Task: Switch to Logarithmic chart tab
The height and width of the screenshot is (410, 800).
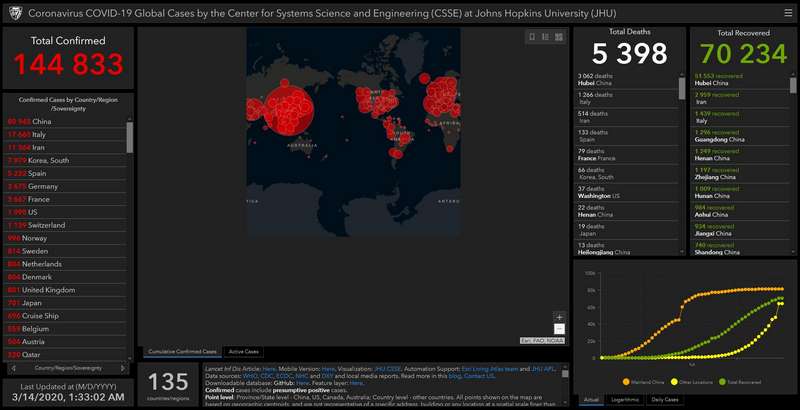Action: [625, 399]
